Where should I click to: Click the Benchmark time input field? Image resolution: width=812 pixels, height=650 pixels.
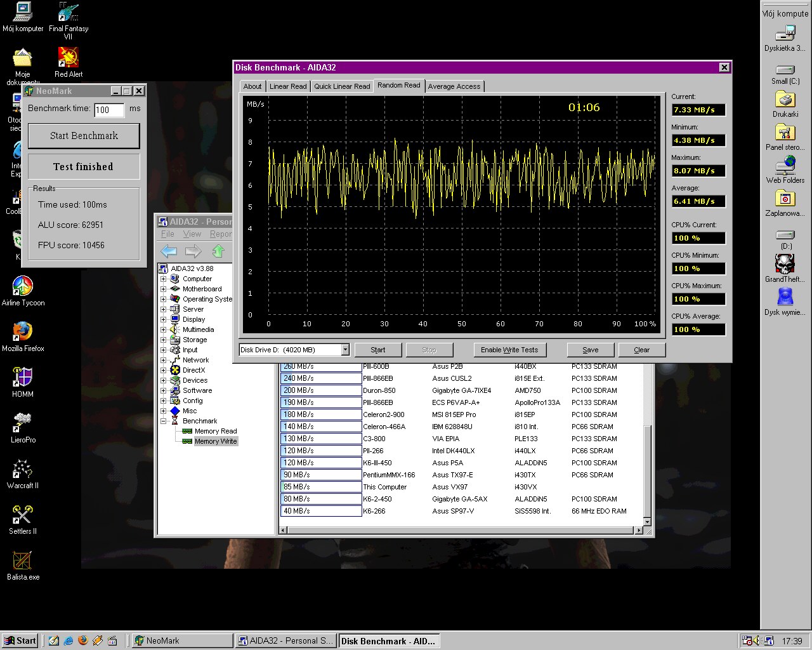pyautogui.click(x=109, y=110)
